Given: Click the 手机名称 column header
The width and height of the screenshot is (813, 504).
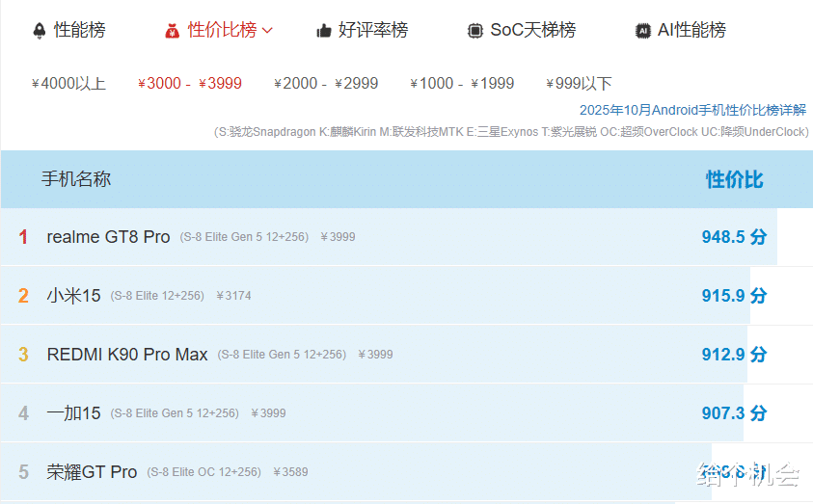Looking at the screenshot, I should click(x=76, y=179).
